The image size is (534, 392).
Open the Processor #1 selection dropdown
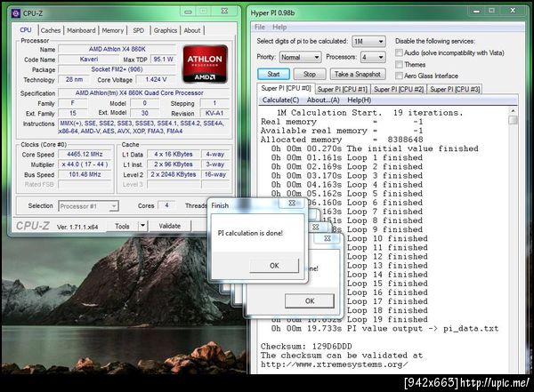click(88, 206)
